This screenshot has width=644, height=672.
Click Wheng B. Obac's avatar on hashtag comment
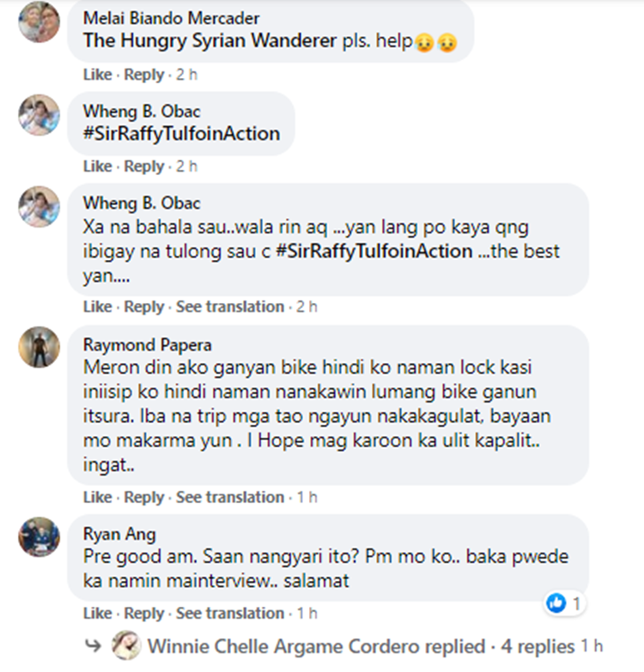pyautogui.click(x=39, y=115)
